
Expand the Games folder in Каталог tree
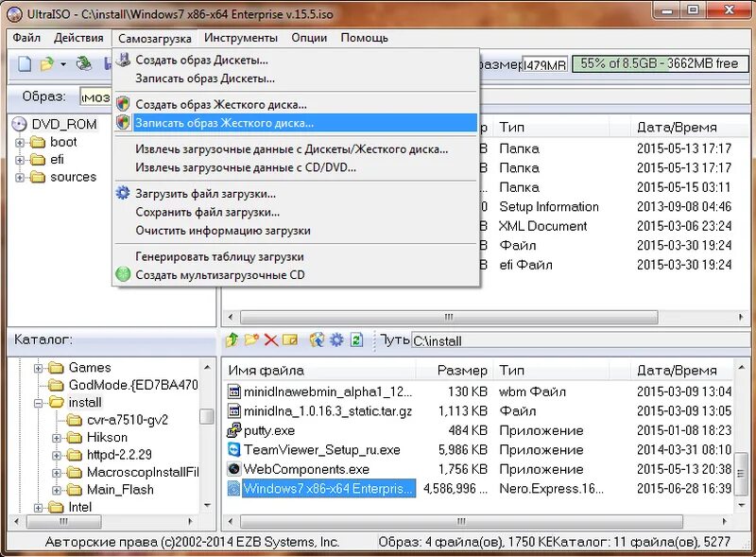pos(38,369)
